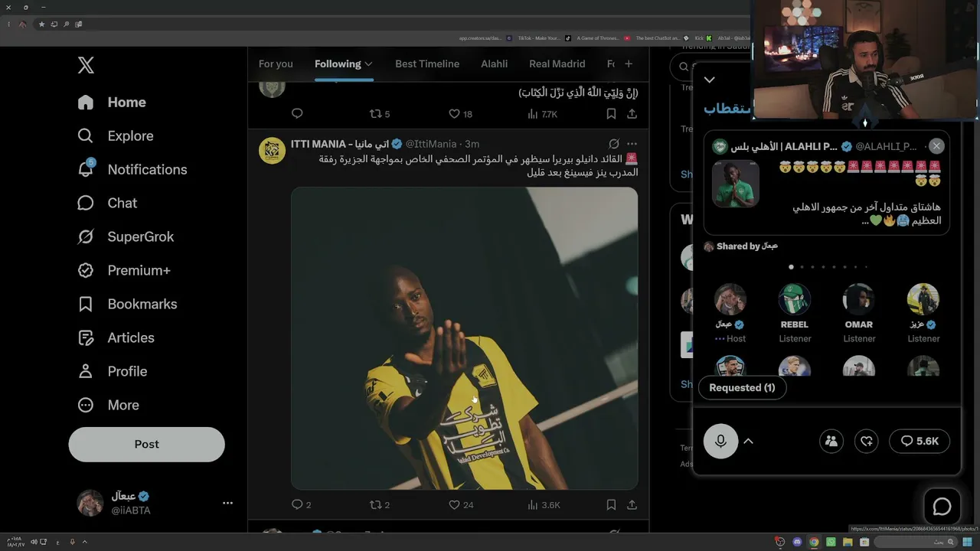Open Explore from the sidebar

tap(116, 135)
